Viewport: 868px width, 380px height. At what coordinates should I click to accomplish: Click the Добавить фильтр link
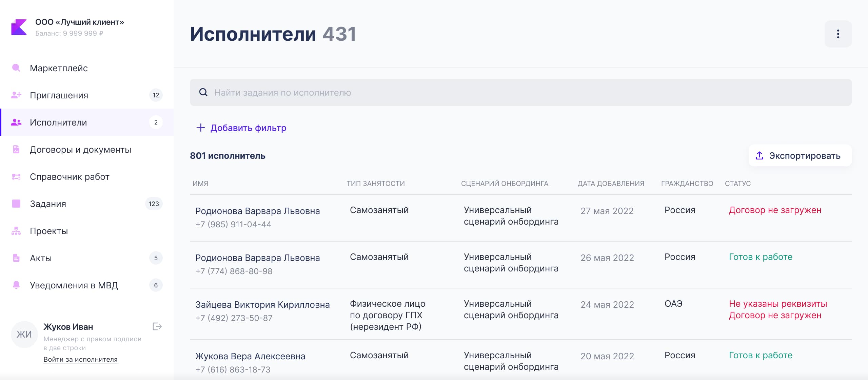click(x=248, y=128)
